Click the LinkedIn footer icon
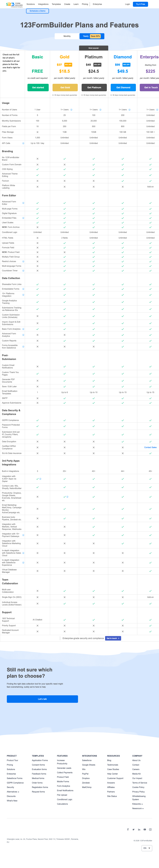The width and height of the screenshot is (159, 868). [x=139, y=830]
